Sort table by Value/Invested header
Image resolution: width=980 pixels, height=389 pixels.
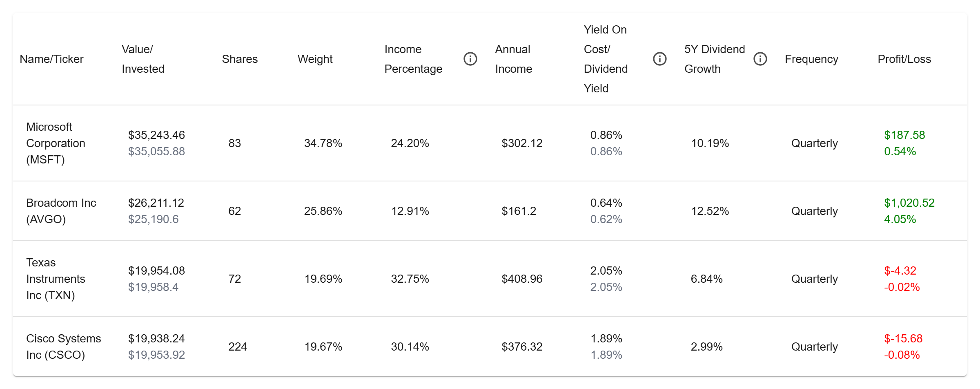click(x=143, y=59)
